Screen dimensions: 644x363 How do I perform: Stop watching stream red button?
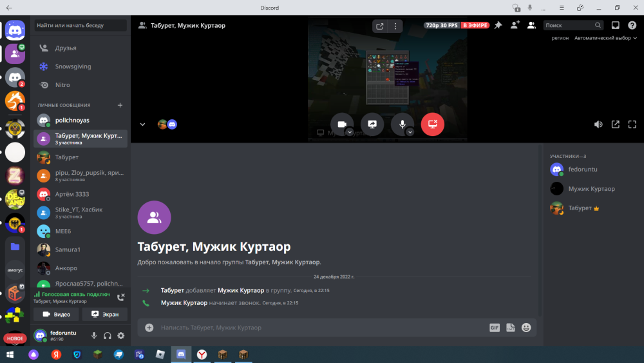click(433, 124)
